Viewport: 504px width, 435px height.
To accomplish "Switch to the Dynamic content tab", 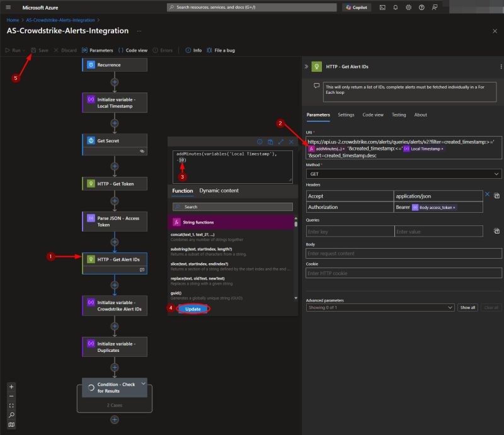I will click(x=217, y=191).
